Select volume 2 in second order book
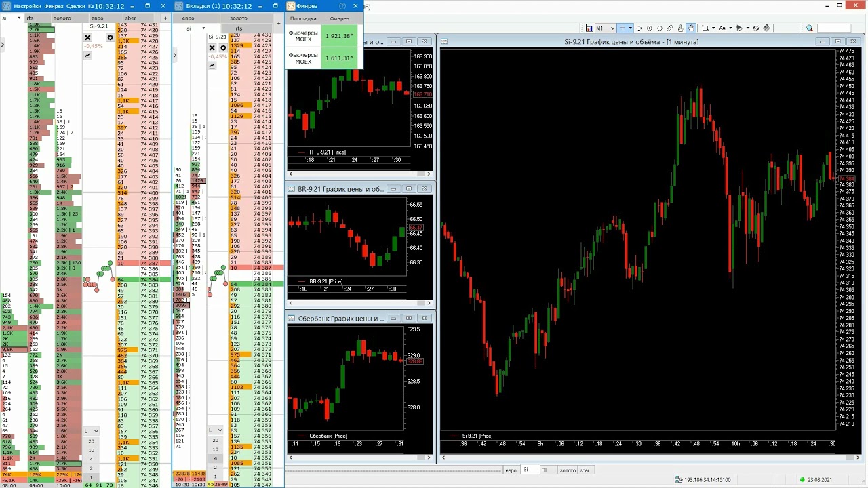Image resolution: width=868 pixels, height=488 pixels. [216, 467]
